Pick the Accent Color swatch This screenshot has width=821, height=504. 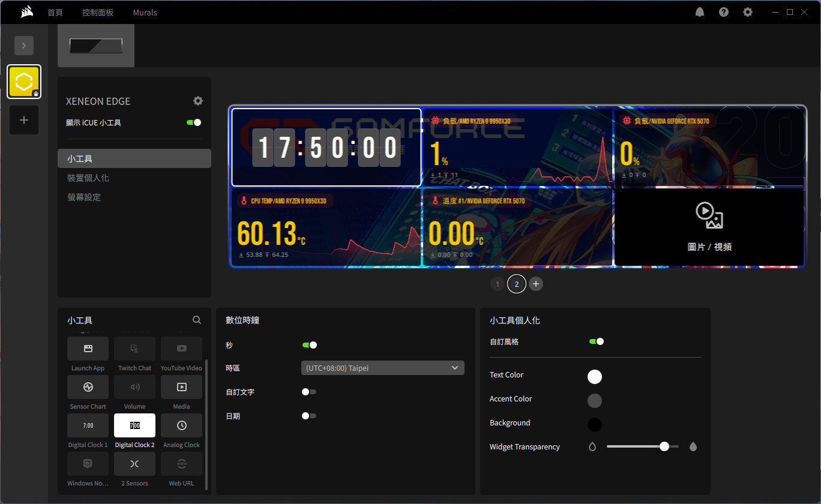(594, 400)
